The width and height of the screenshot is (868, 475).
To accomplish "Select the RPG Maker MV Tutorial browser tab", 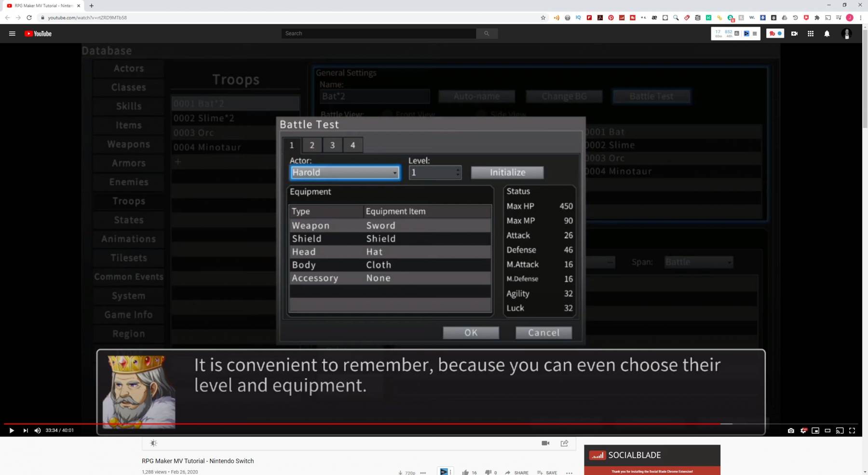I will [43, 6].
